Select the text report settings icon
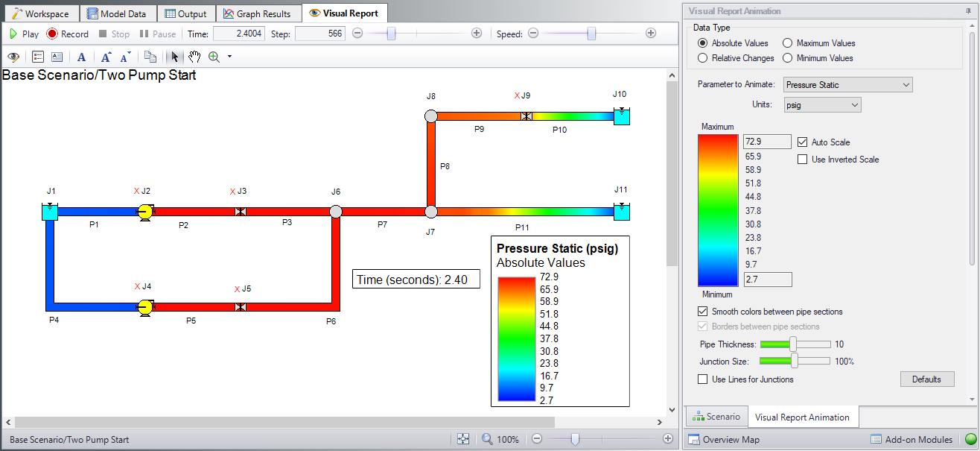The image size is (980, 451). [x=57, y=56]
